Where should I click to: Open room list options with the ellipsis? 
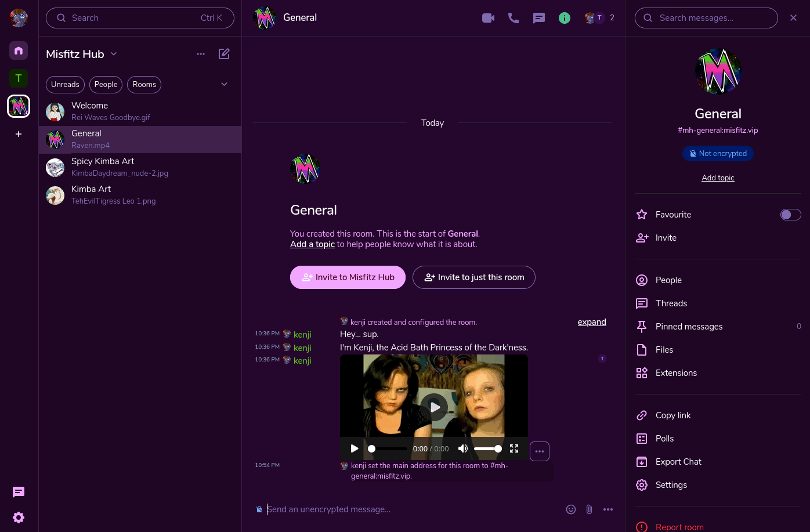click(x=201, y=54)
